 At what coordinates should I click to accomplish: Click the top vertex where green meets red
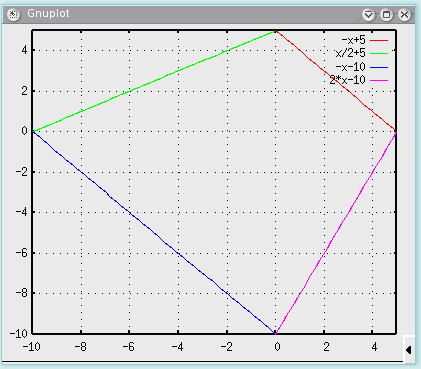click(x=276, y=31)
